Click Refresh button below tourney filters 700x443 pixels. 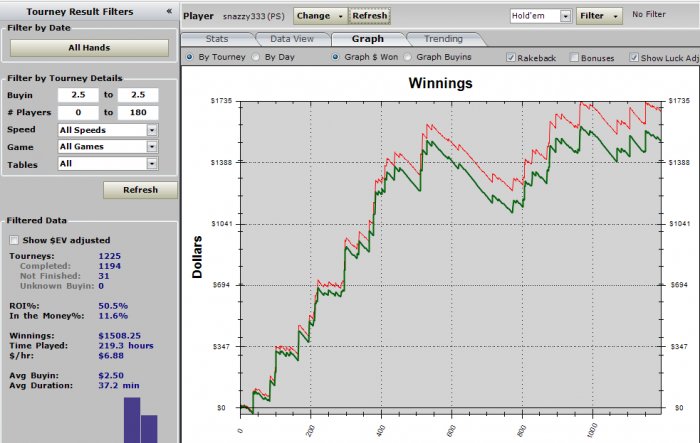(x=140, y=190)
